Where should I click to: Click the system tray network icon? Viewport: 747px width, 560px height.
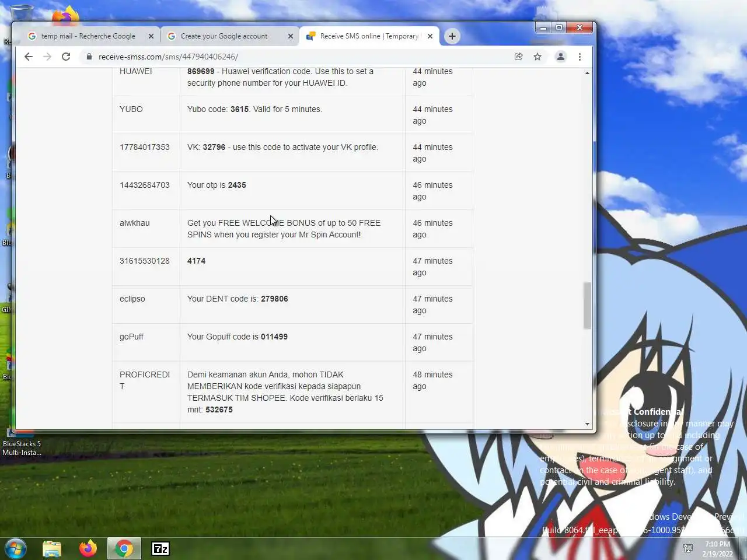(688, 548)
